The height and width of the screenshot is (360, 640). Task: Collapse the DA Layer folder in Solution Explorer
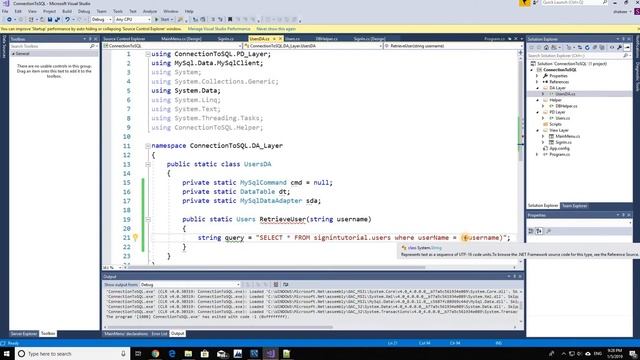[x=537, y=88]
